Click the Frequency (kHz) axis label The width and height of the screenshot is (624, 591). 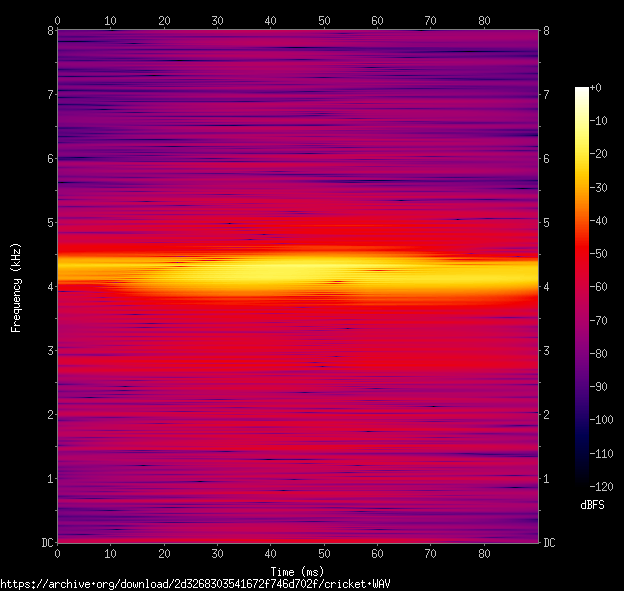click(16, 286)
